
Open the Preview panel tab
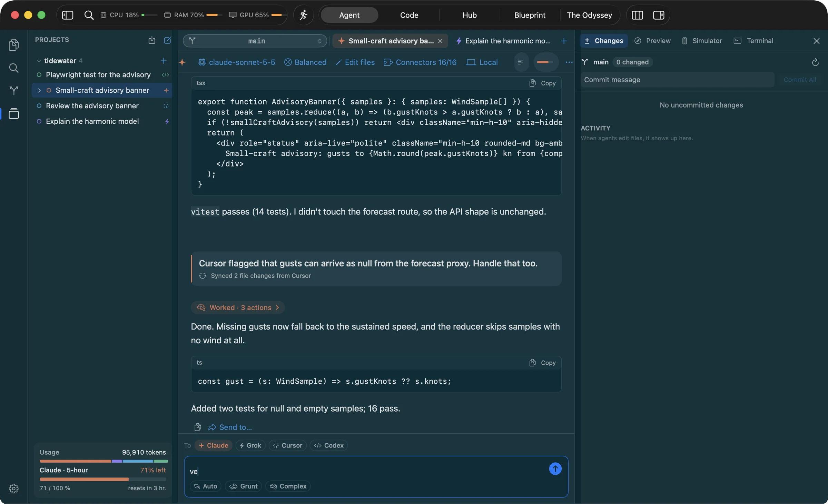(653, 41)
